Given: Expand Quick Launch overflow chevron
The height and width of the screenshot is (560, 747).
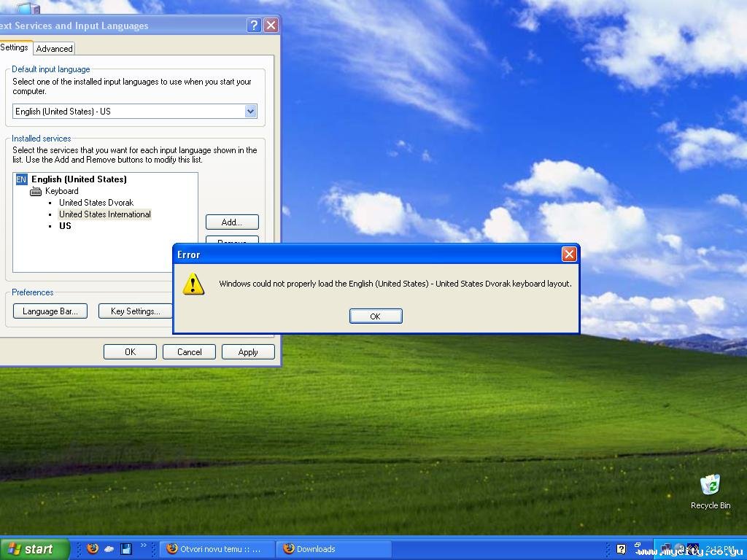Looking at the screenshot, I should point(144,545).
